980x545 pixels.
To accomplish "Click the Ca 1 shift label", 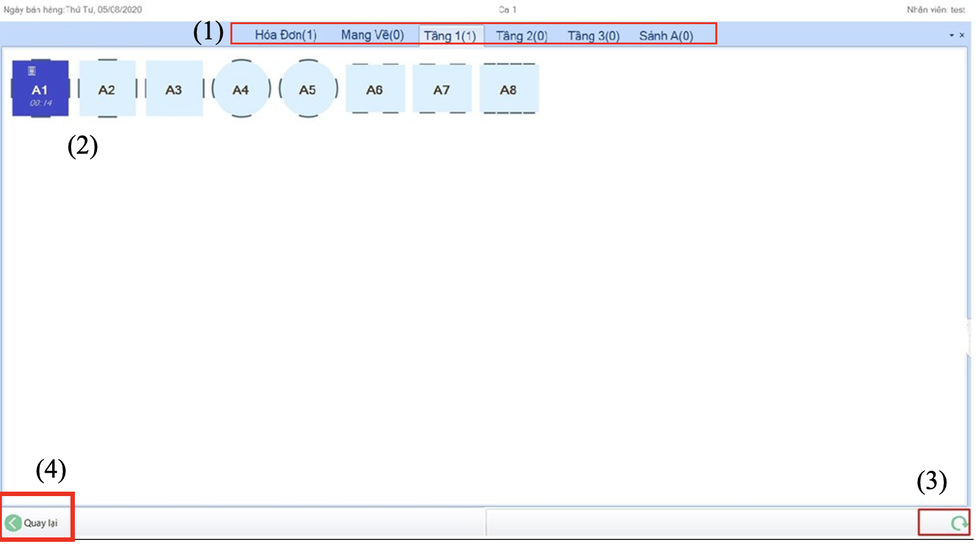I will point(507,10).
